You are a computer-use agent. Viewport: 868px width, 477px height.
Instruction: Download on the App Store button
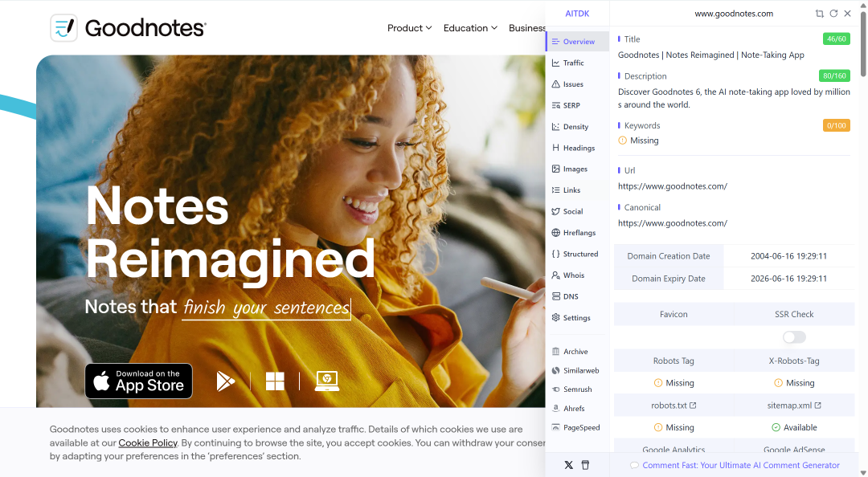click(x=138, y=381)
